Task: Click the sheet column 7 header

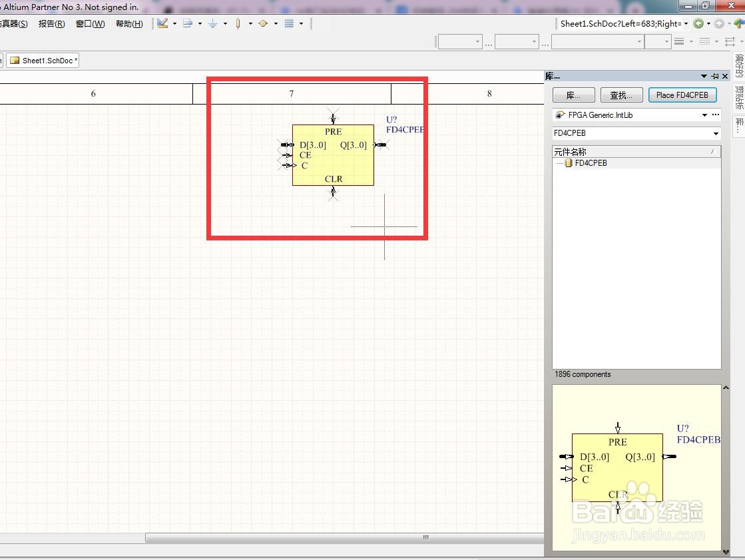Action: click(292, 94)
